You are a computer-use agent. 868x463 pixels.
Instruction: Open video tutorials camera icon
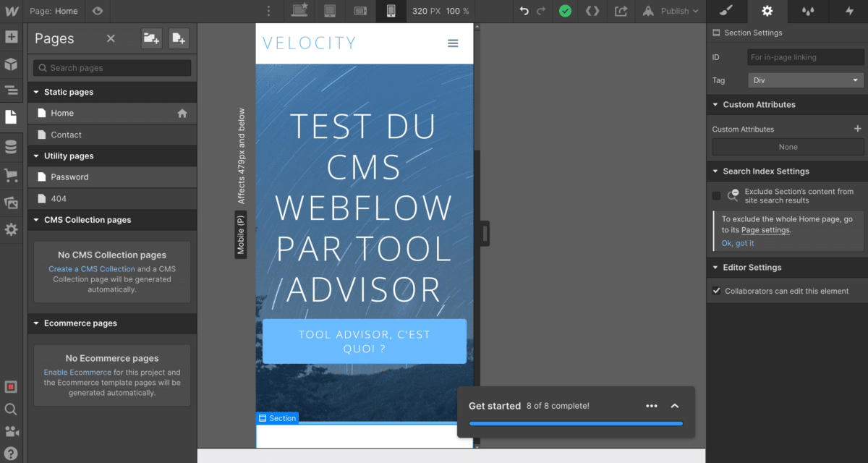11,432
